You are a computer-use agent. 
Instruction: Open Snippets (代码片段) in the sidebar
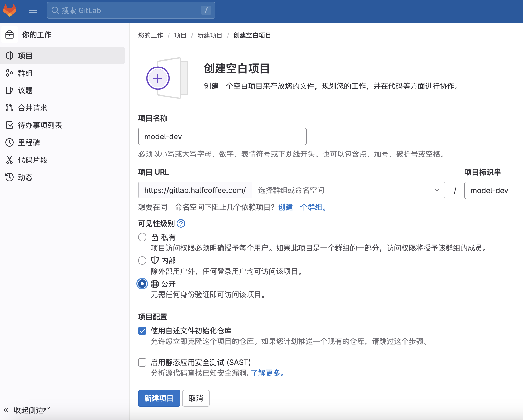coord(32,160)
